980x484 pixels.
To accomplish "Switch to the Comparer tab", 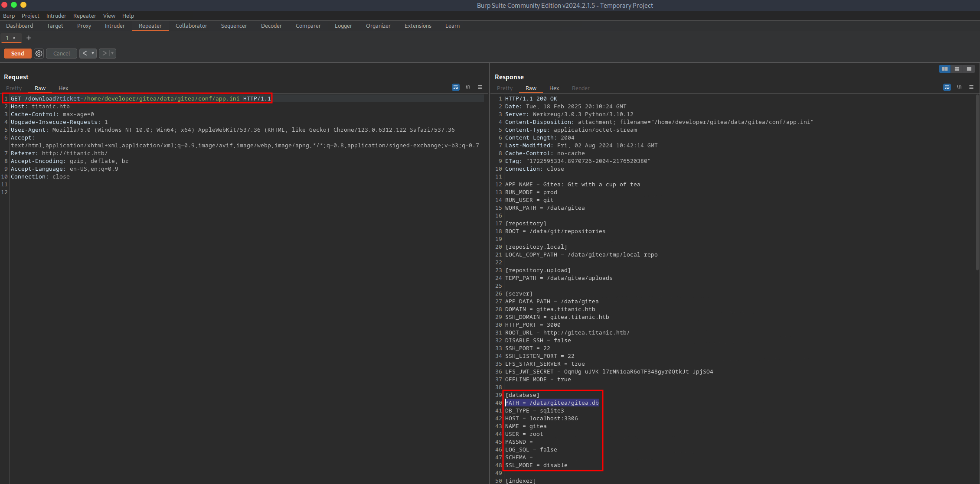I will point(308,26).
